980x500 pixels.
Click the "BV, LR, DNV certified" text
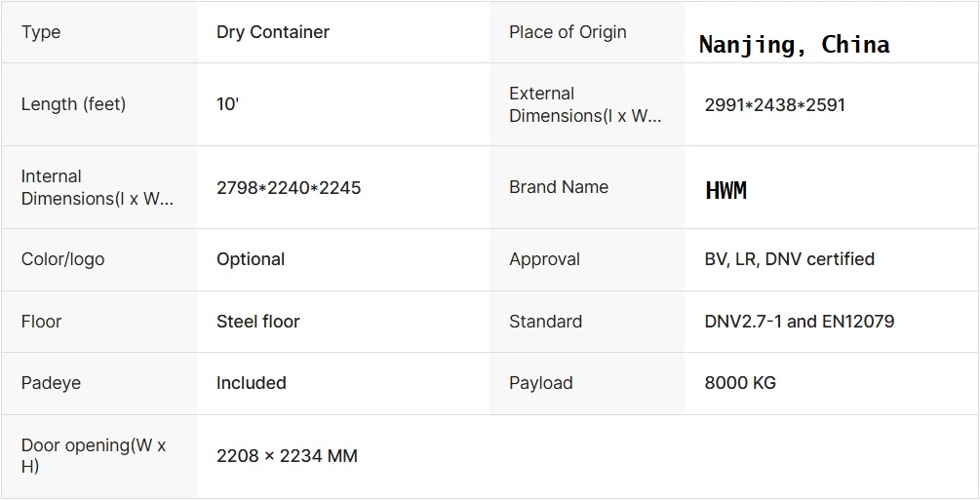(x=789, y=259)
